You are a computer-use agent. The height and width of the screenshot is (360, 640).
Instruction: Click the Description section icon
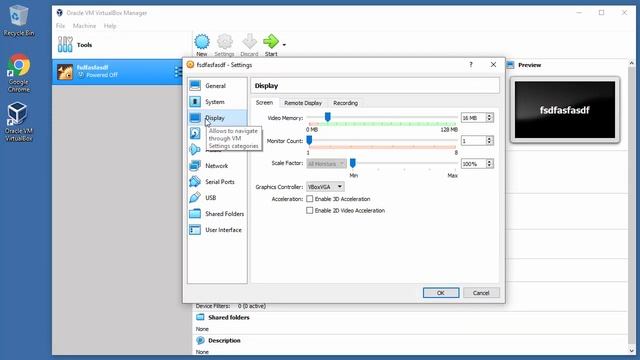(200, 340)
